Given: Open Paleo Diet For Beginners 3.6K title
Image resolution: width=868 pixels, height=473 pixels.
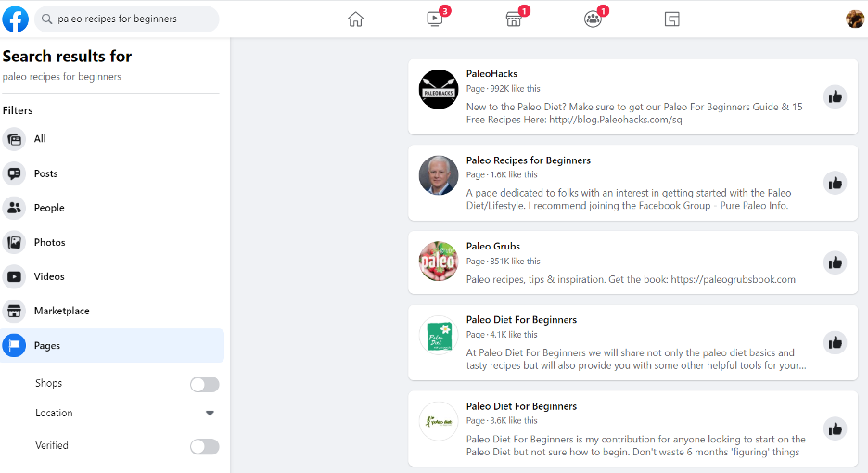Looking at the screenshot, I should click(521, 406).
